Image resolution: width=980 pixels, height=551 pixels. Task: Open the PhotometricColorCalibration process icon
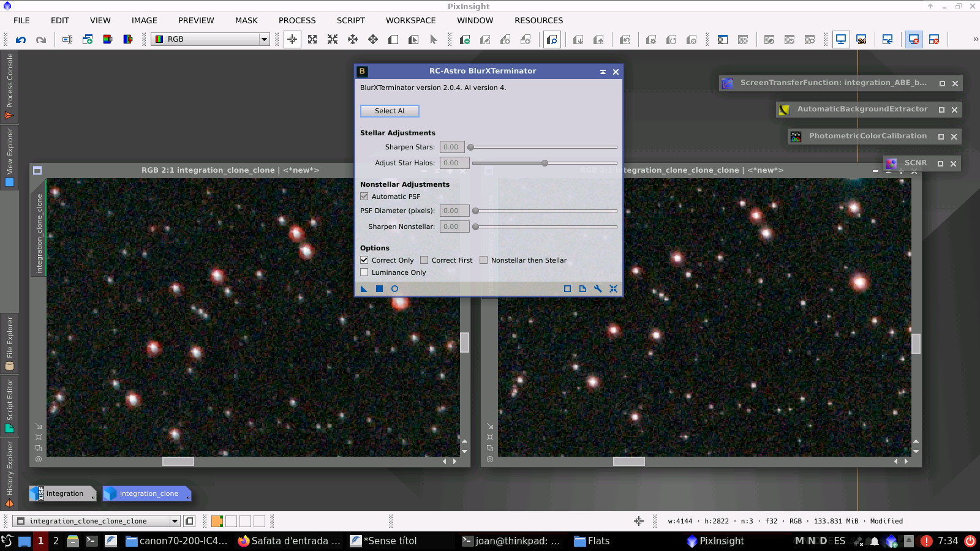(795, 136)
